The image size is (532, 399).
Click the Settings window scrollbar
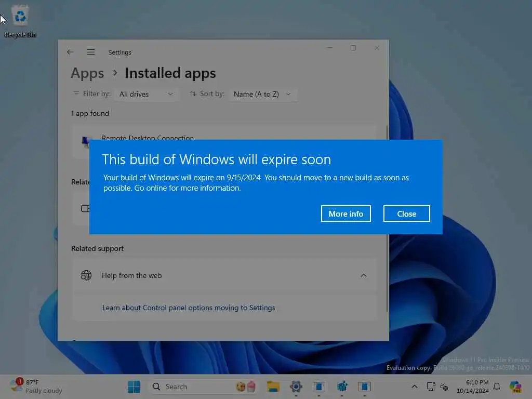(x=387, y=219)
